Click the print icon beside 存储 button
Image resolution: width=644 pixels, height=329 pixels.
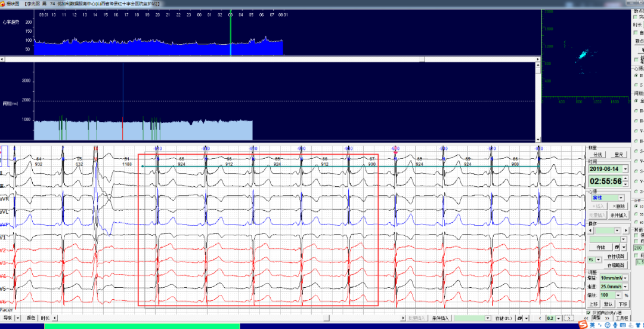click(x=616, y=247)
